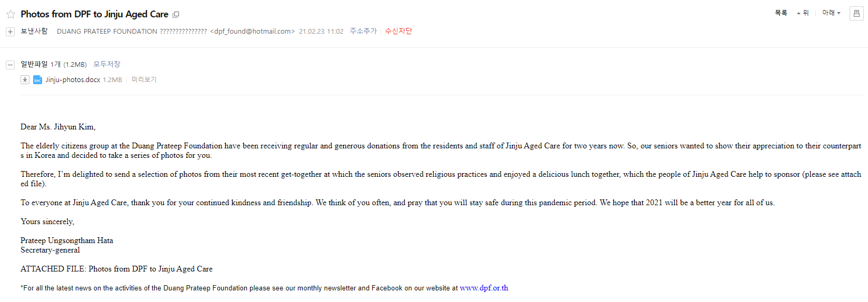Visit www.dpf.or.th website link
The image size is (868, 302).
tap(484, 288)
